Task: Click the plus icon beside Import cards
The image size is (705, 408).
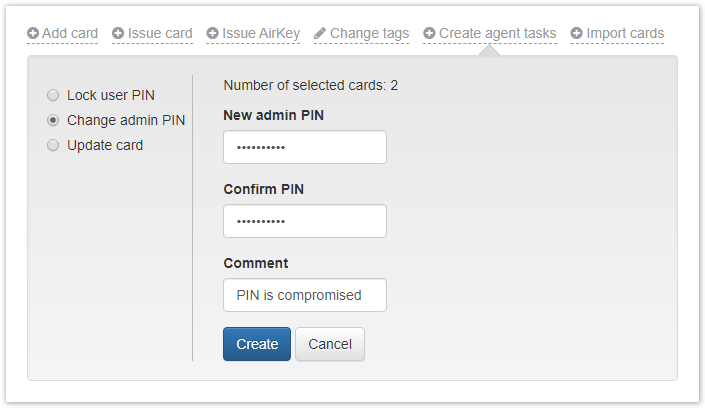Action: coord(577,33)
